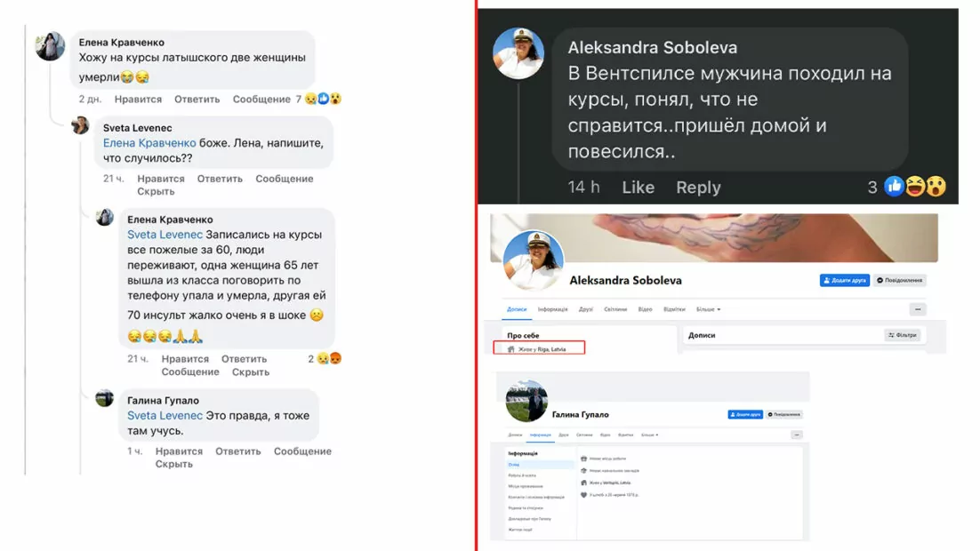Viewport: 980px width, 551px height.
Task: Click the three-dots button on Галина Гупало's profile
Action: pos(796,435)
